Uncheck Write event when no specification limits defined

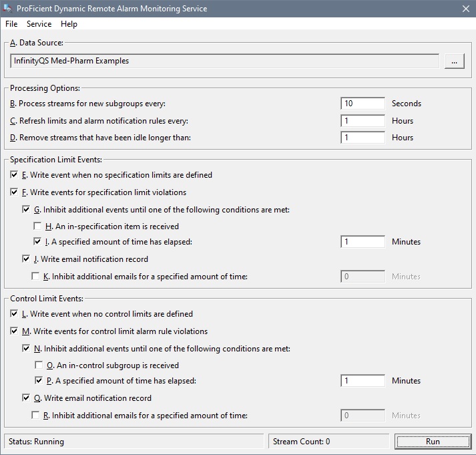(x=14, y=174)
